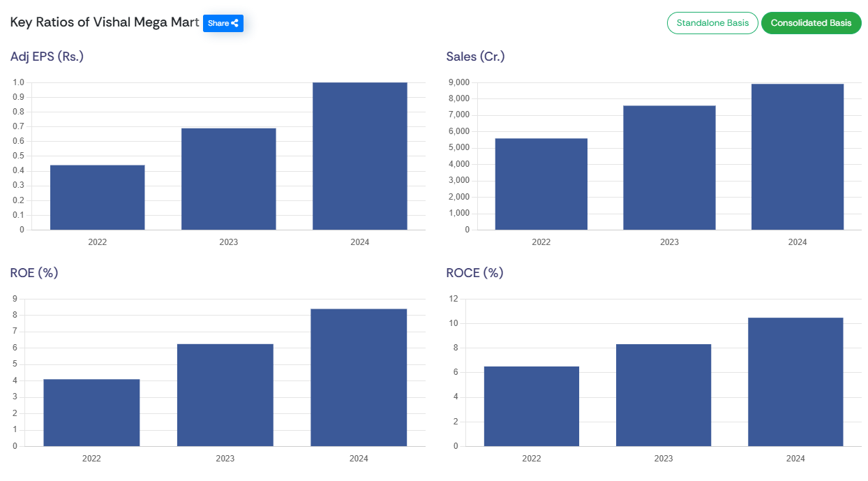Click the 2024 bar in ROCE chart

[795, 382]
